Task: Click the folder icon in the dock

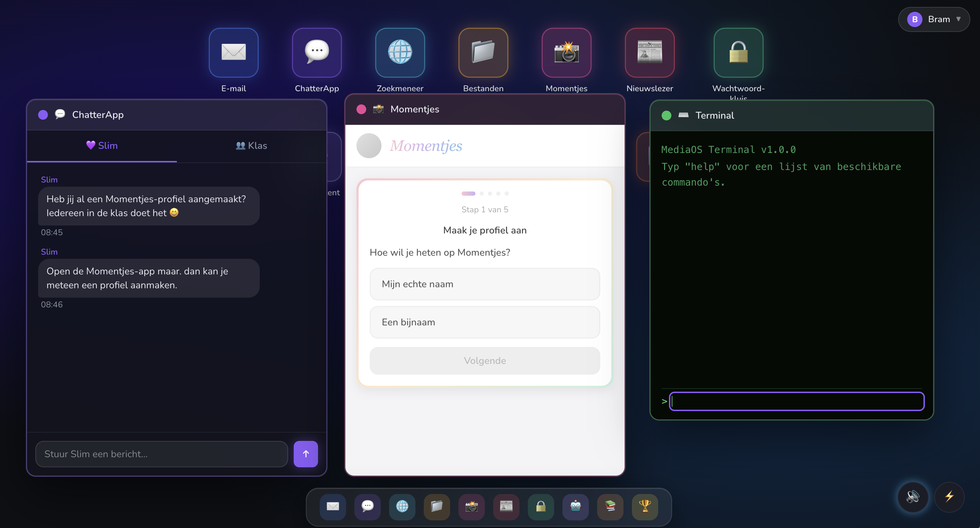Action: coord(437,507)
